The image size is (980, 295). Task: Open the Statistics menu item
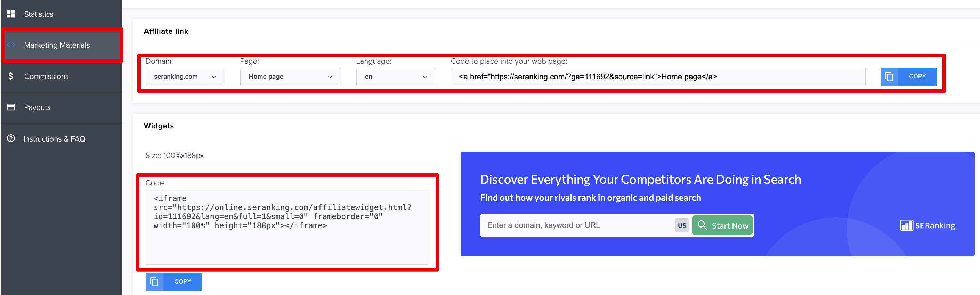click(62, 14)
